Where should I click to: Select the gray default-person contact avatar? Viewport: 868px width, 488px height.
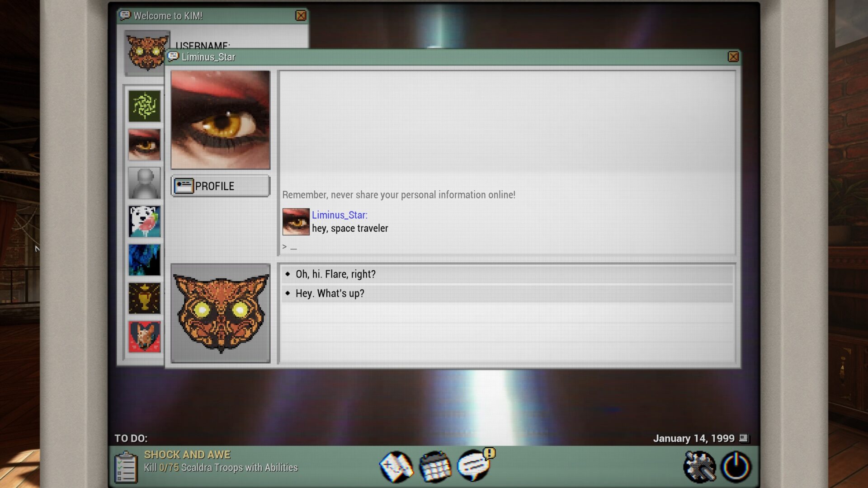(x=144, y=183)
